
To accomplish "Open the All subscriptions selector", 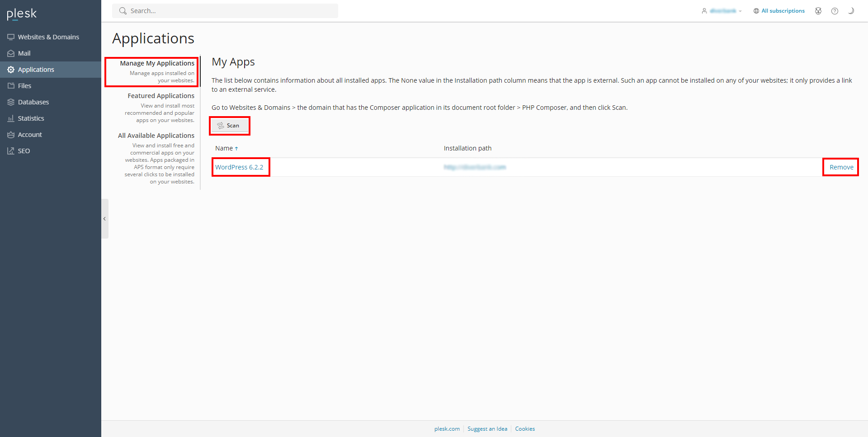I will click(x=779, y=11).
